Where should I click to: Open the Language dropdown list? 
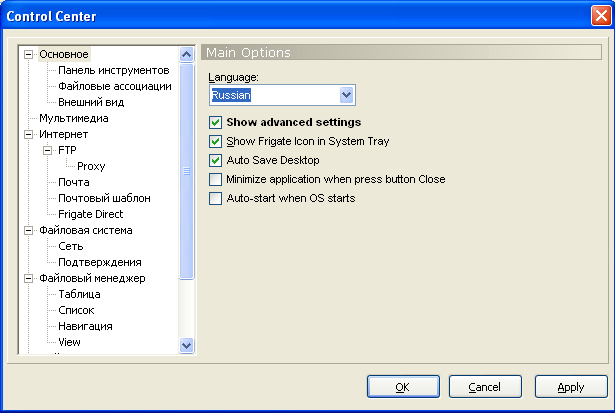pos(347,95)
